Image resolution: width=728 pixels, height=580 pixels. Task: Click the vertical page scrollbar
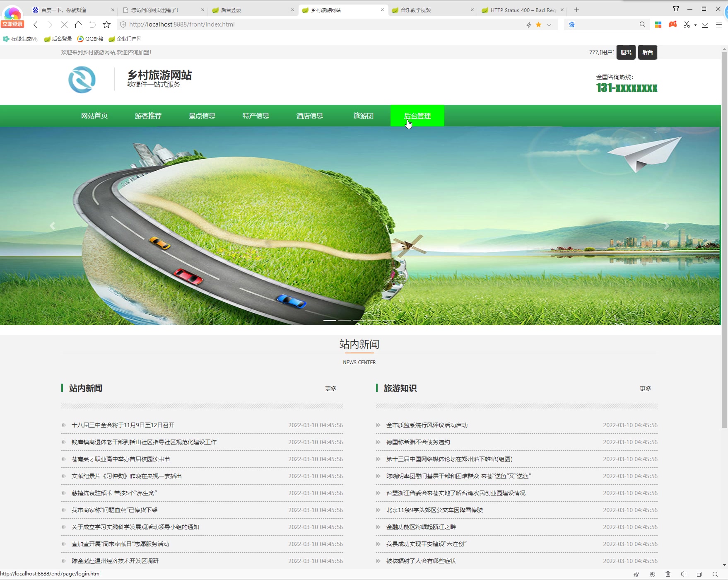(724, 240)
